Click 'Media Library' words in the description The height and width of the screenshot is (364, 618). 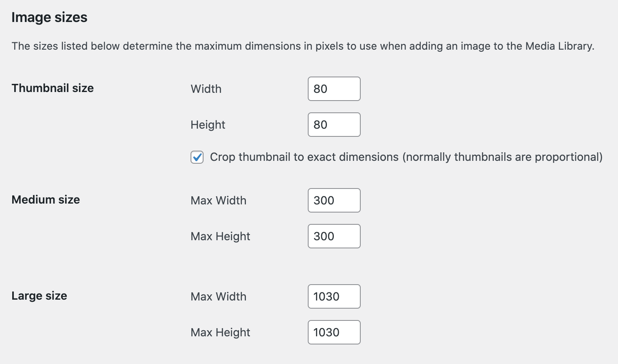pos(559,46)
